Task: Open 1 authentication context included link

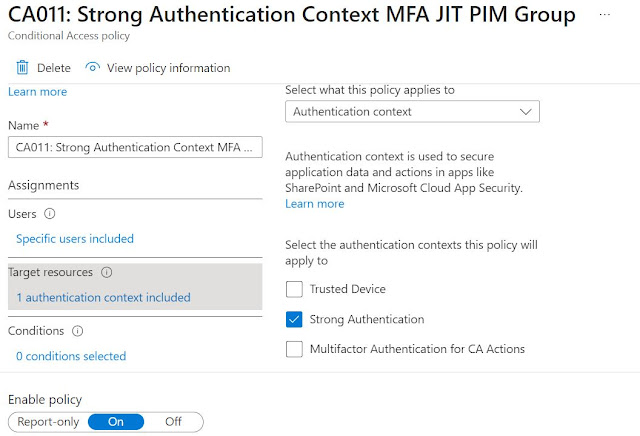Action: point(103,297)
